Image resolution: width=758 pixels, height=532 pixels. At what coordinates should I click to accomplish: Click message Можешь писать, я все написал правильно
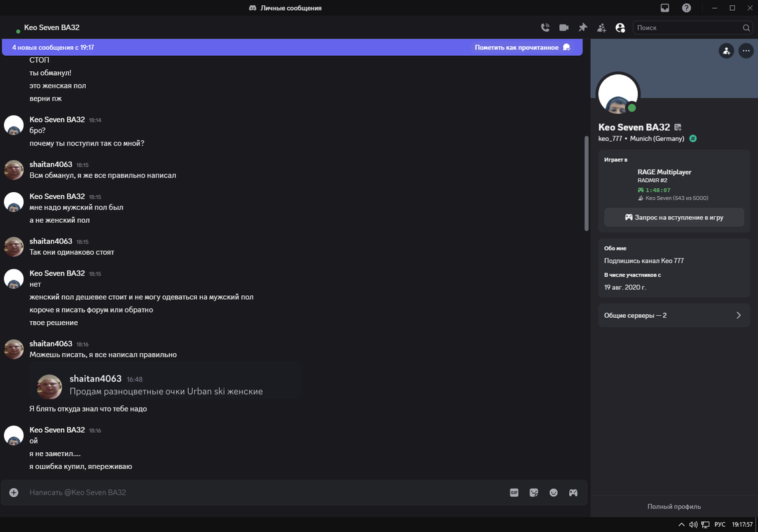coord(103,354)
